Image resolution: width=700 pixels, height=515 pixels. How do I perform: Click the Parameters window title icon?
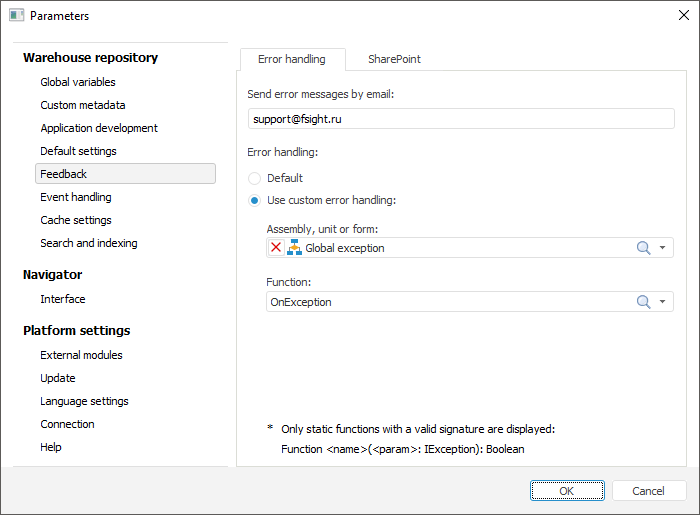16,16
